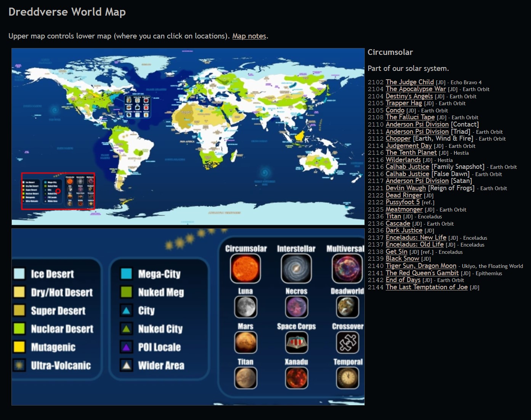The image size is (531, 420).
Task: Open Get Sin link
Action: [396, 252]
